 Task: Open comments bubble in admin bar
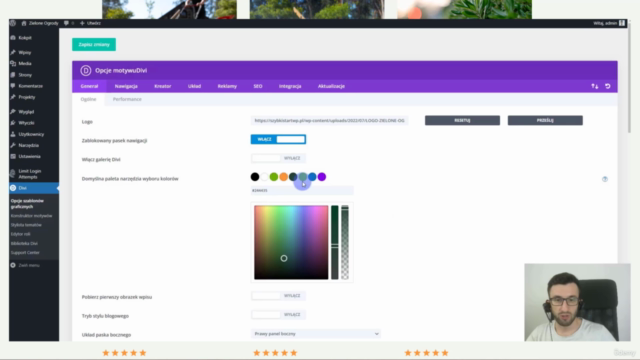pyautogui.click(x=69, y=23)
